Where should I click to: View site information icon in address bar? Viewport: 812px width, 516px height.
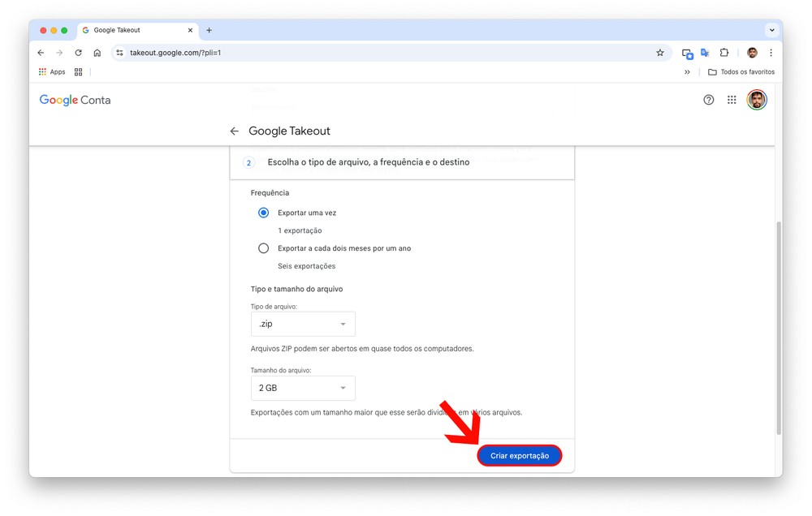(x=119, y=53)
